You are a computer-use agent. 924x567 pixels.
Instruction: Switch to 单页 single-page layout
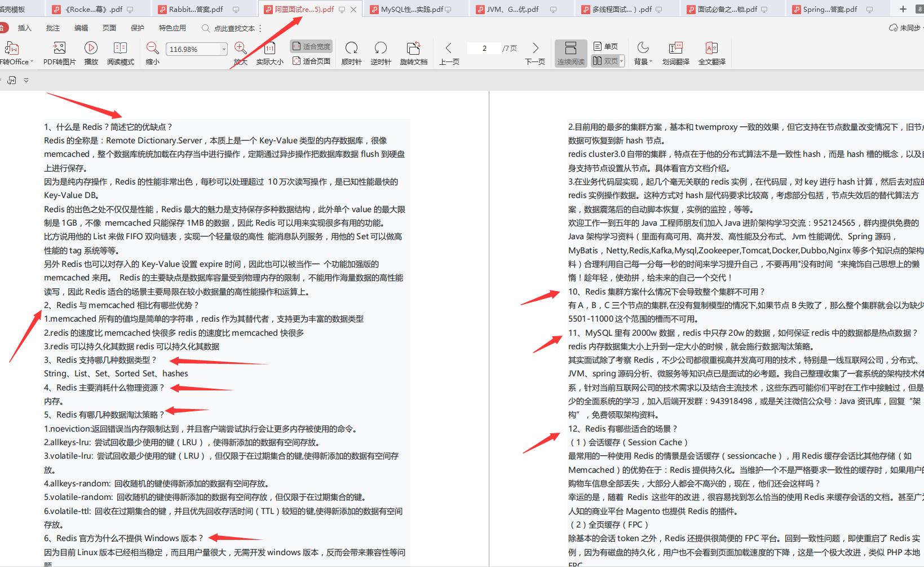pos(606,46)
